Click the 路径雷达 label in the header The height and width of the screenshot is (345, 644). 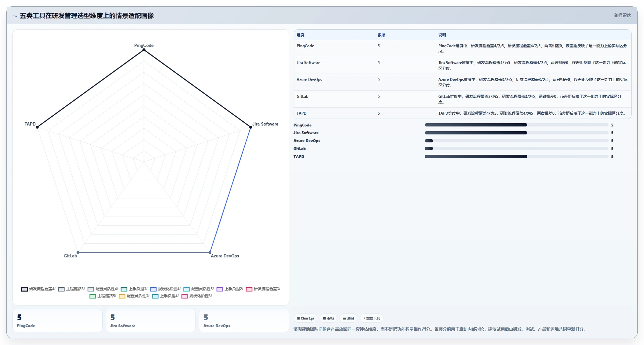coord(622,15)
